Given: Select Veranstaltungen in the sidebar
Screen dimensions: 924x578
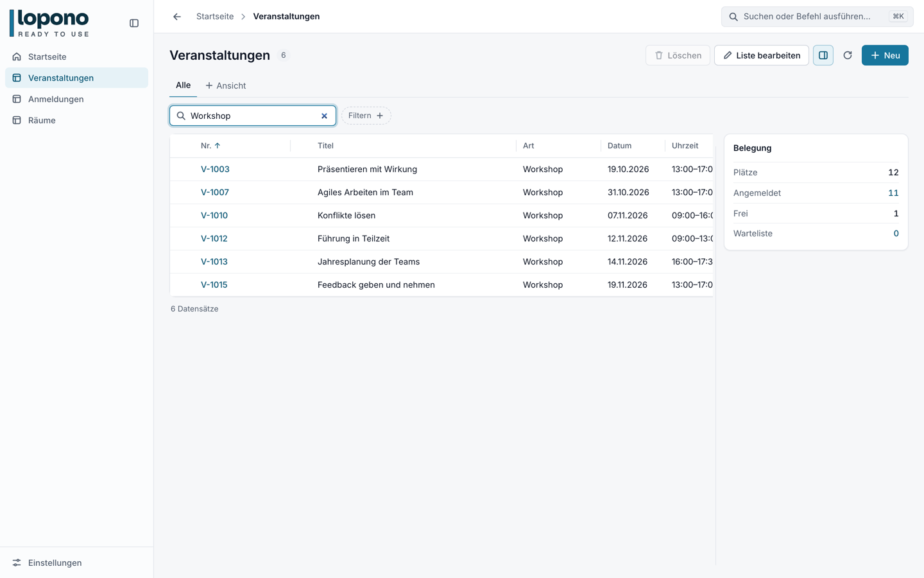Looking at the screenshot, I should pyautogui.click(x=76, y=78).
